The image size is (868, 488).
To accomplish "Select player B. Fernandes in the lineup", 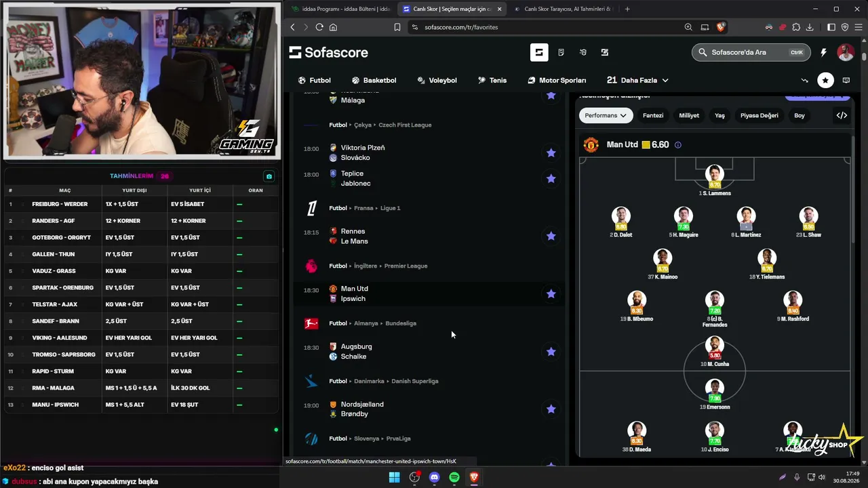I will pos(714,309).
